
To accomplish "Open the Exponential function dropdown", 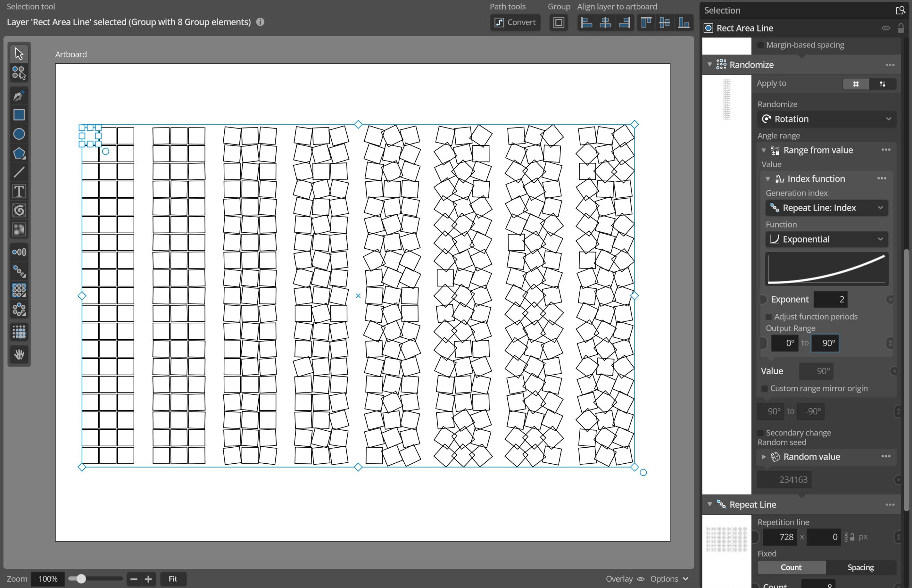I will click(x=826, y=239).
